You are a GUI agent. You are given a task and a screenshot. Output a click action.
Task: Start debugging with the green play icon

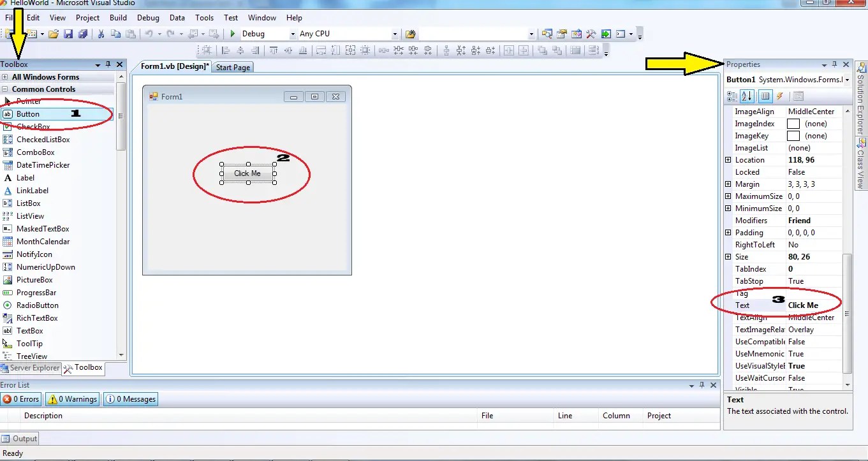click(232, 33)
